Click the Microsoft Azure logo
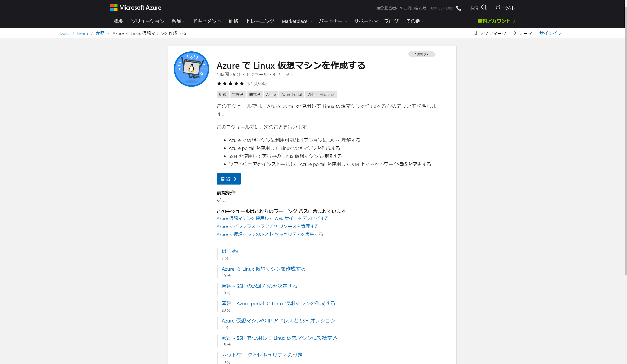 (x=136, y=7)
